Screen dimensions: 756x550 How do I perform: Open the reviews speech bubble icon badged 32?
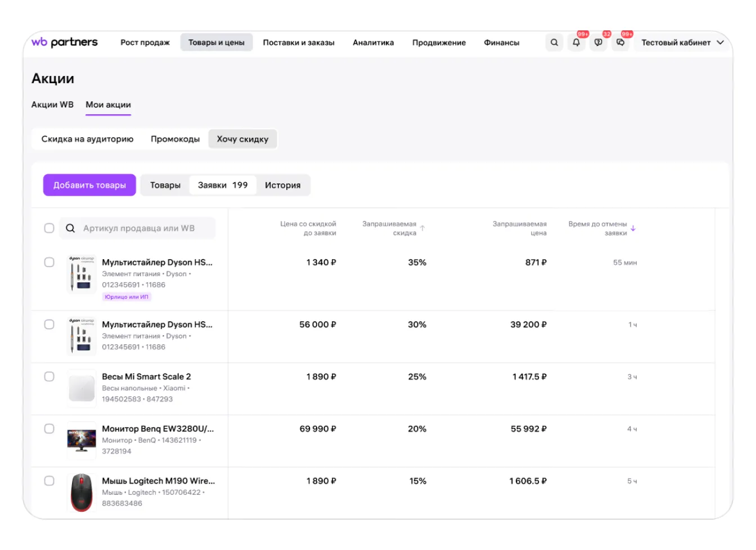click(x=598, y=42)
